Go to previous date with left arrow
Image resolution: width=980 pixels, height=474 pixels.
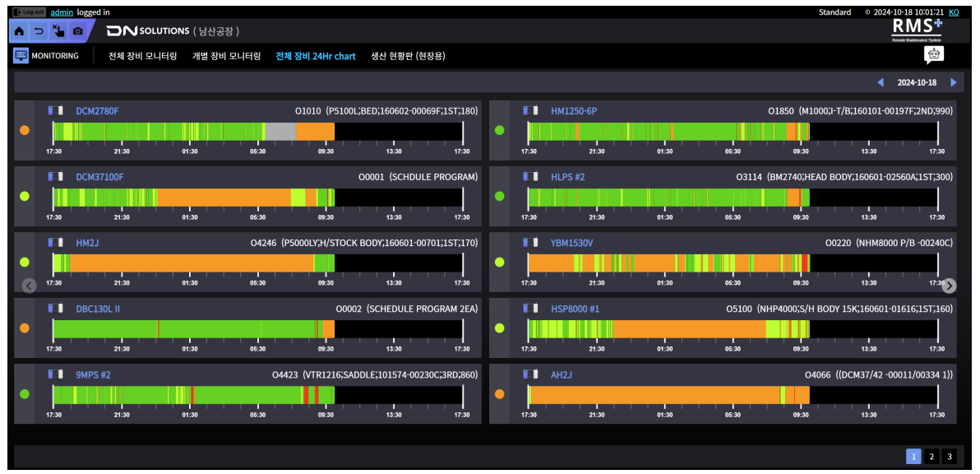[x=881, y=82]
